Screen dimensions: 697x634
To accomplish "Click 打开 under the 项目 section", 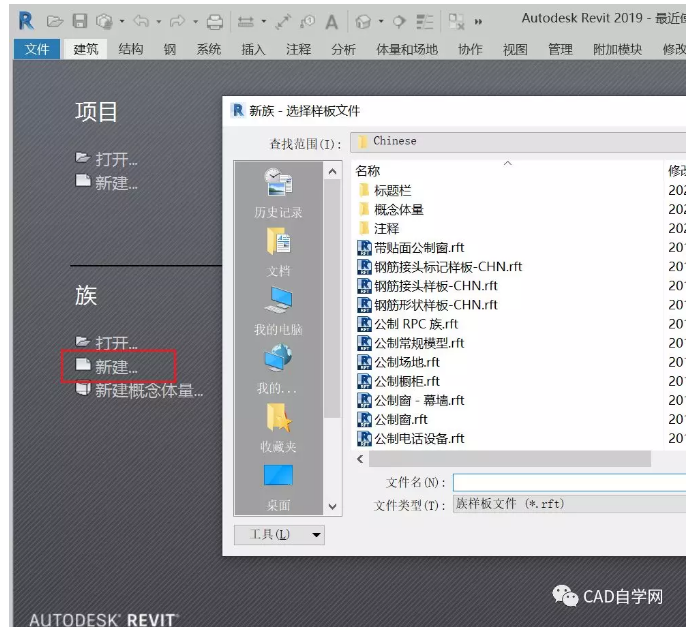I will pyautogui.click(x=107, y=159).
